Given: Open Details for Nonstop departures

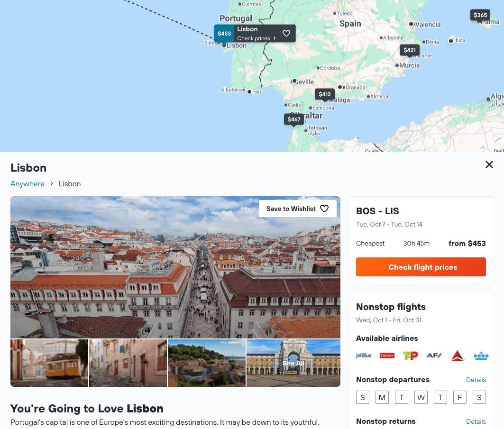Looking at the screenshot, I should pyautogui.click(x=476, y=380).
